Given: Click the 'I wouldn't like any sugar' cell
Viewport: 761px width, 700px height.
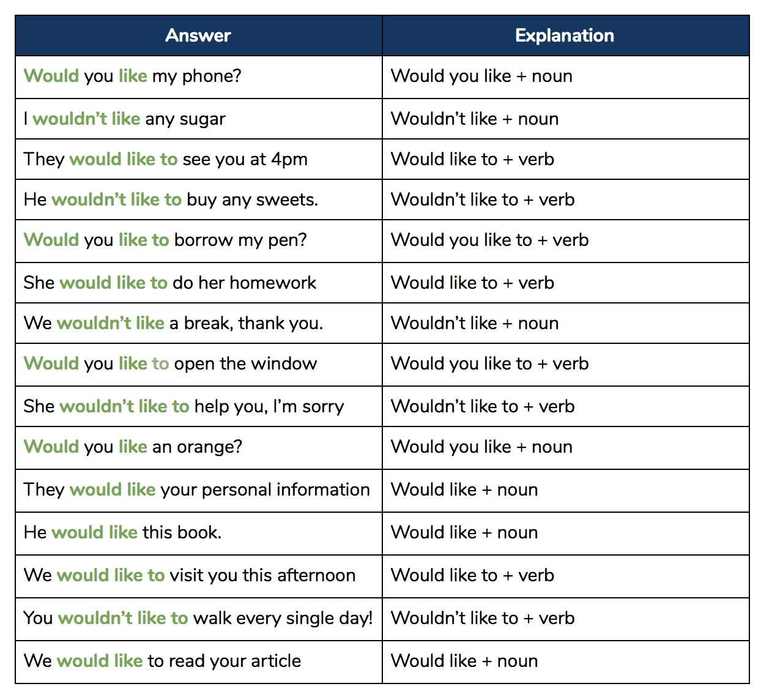Looking at the screenshot, I should (198, 119).
